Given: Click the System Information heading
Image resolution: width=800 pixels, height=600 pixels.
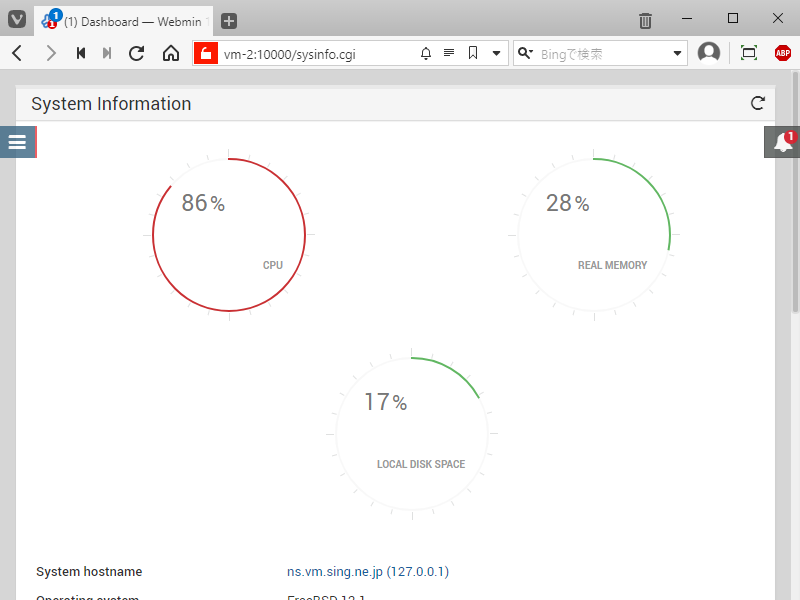Looking at the screenshot, I should pyautogui.click(x=111, y=104).
